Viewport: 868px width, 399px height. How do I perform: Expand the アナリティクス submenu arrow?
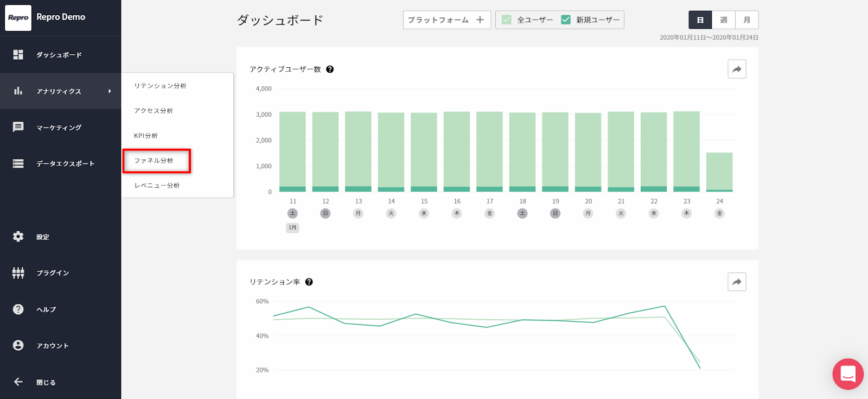pyautogui.click(x=110, y=91)
